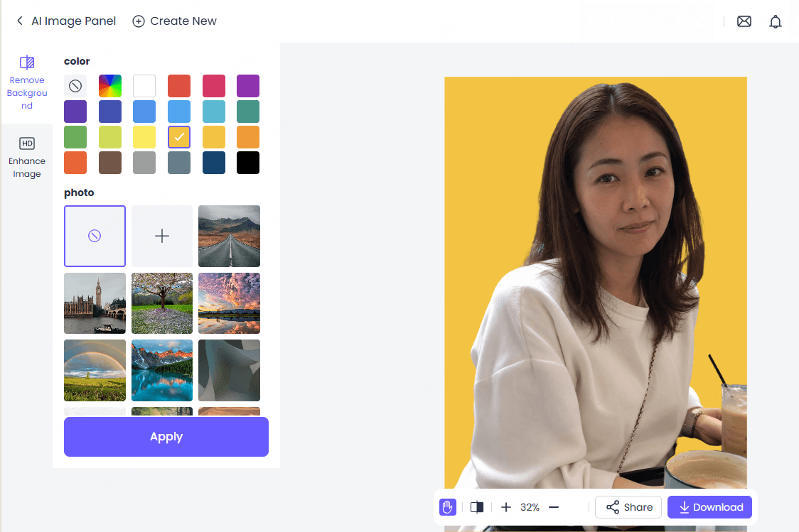Pick the bright yellow swatch
Screen dimensions: 799x532
144,137
